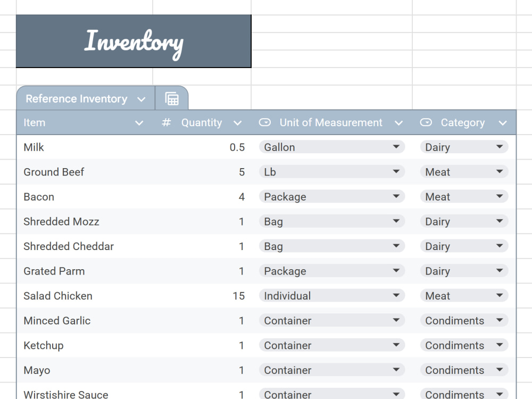Open the Bag unit dropdown for Shredded Mozz
The image size is (532, 399).
click(x=332, y=221)
